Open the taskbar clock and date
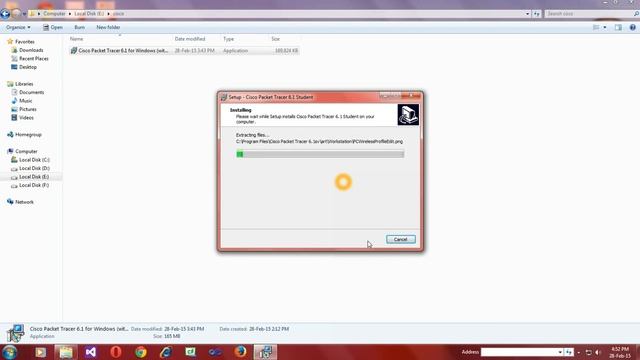The height and width of the screenshot is (360, 640). 620,352
